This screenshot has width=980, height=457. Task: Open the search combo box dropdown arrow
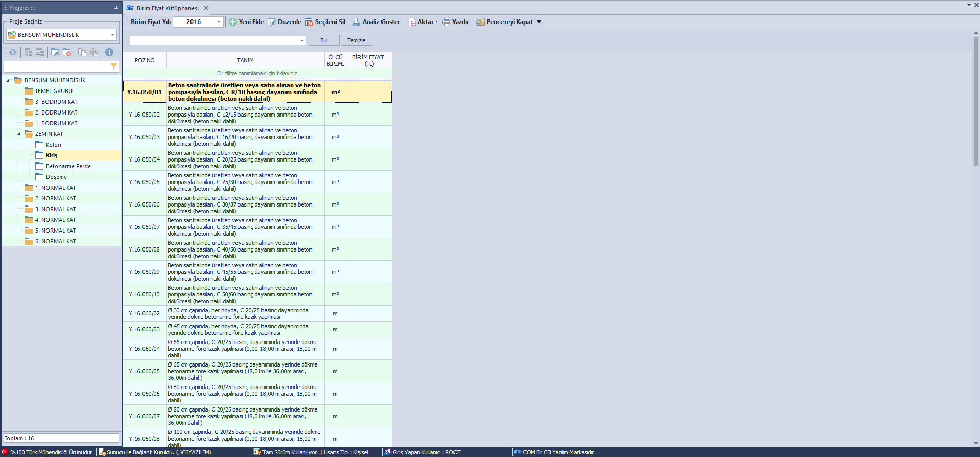(x=302, y=40)
